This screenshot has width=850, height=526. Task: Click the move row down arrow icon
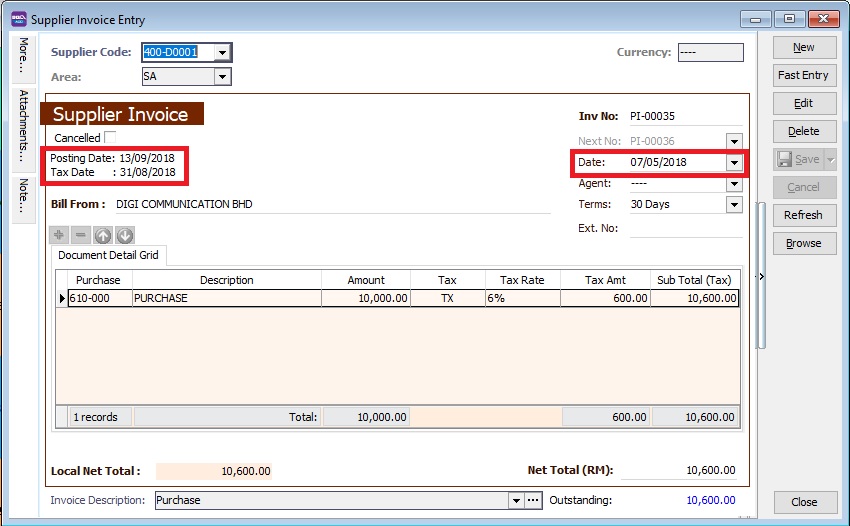(x=125, y=236)
